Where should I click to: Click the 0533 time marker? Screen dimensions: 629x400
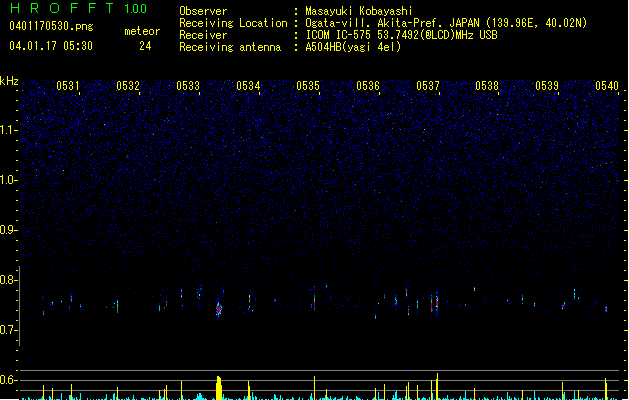point(188,86)
